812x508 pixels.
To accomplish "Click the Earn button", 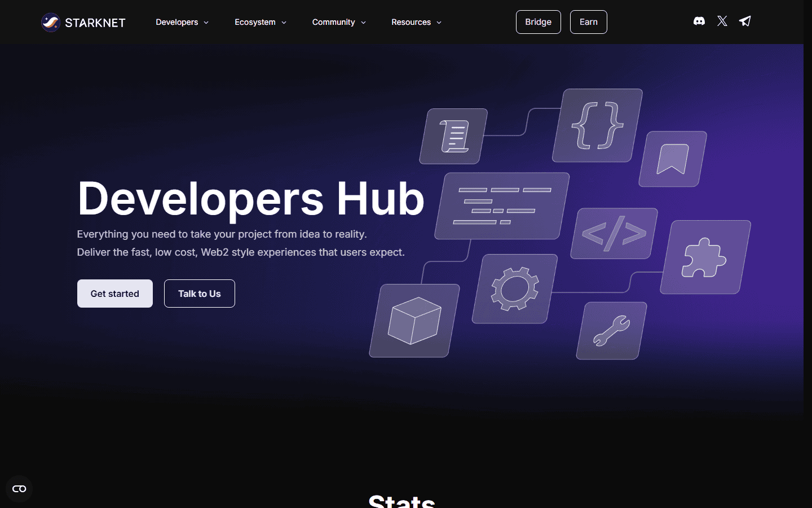I will click(589, 22).
